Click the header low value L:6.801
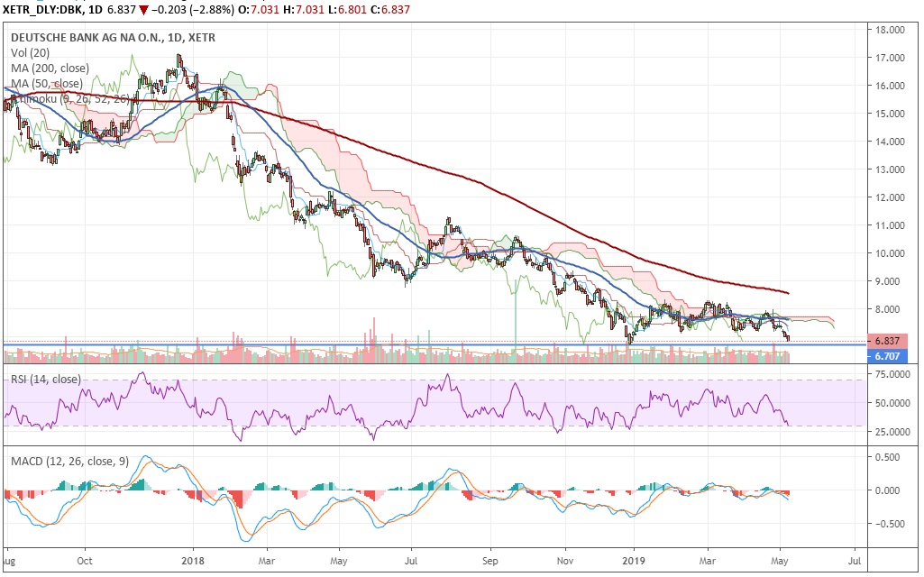This screenshot has width=924, height=577. (x=346, y=10)
